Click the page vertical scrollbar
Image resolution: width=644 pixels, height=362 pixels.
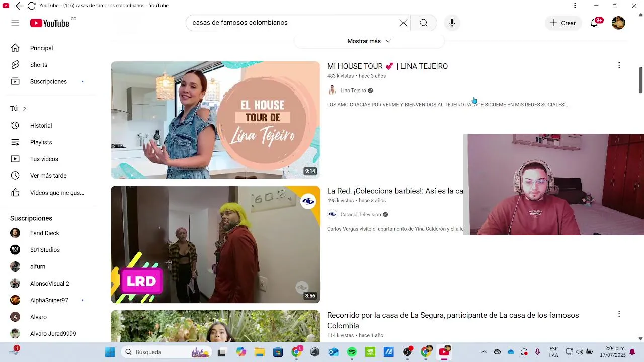(x=640, y=79)
